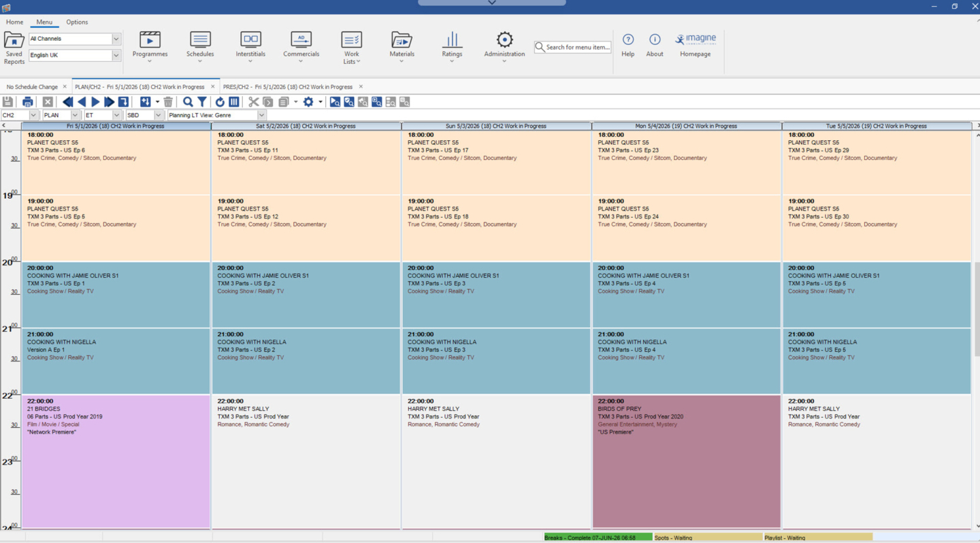Image resolution: width=980 pixels, height=543 pixels.
Task: Click Mon 5/4/2026 column header
Action: coord(687,126)
